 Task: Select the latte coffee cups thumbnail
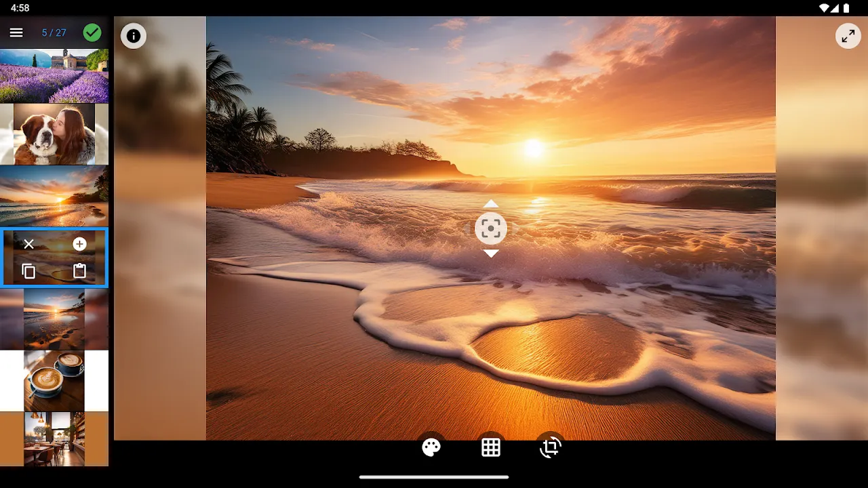coord(54,381)
